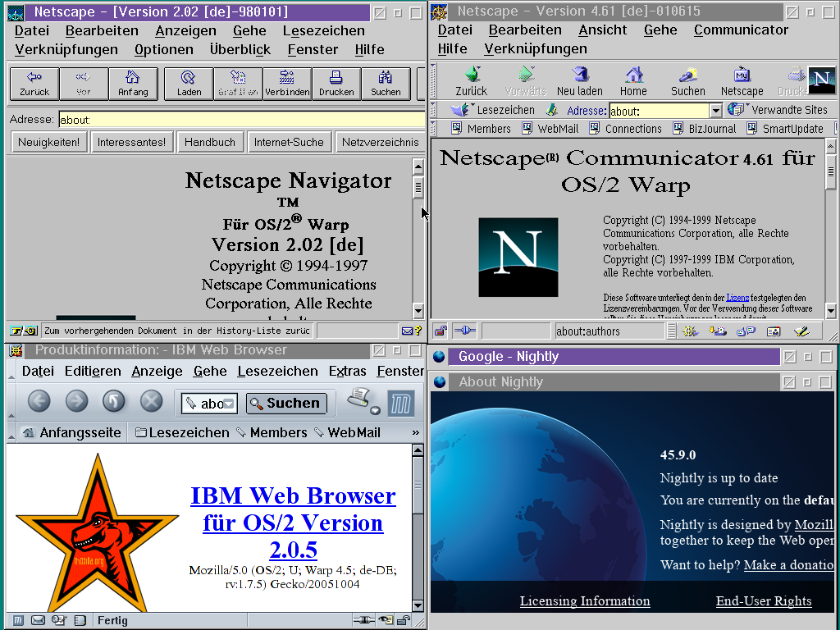Image resolution: width=840 pixels, height=630 pixels.
Task: Open the printer dropdown arrow in IBM Web Browser
Action: (x=375, y=411)
